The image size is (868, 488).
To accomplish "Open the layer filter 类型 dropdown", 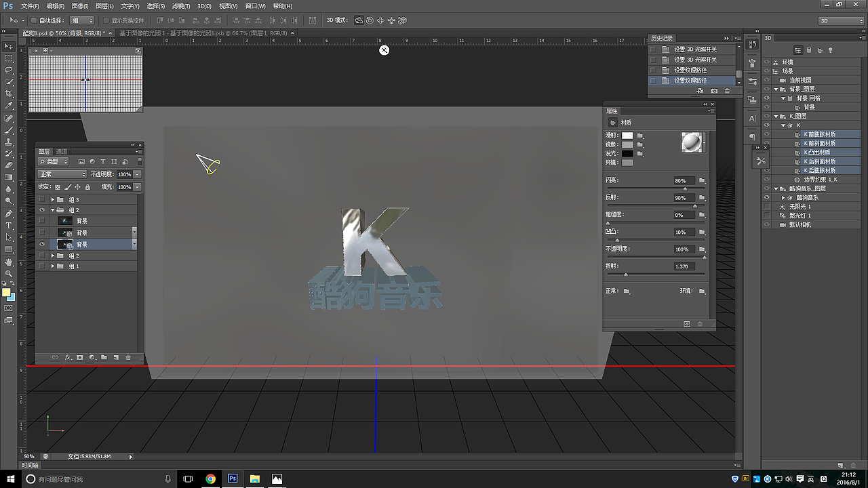I will 54,161.
